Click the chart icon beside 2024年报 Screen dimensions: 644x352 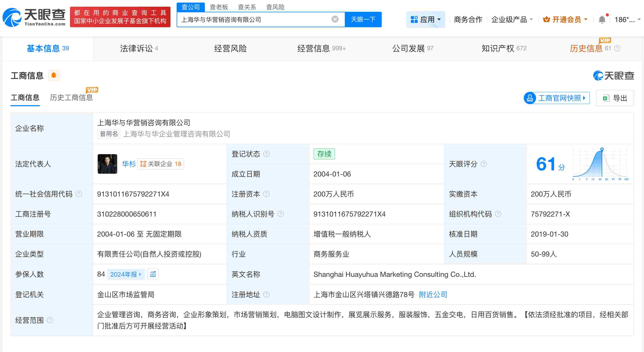(x=153, y=274)
